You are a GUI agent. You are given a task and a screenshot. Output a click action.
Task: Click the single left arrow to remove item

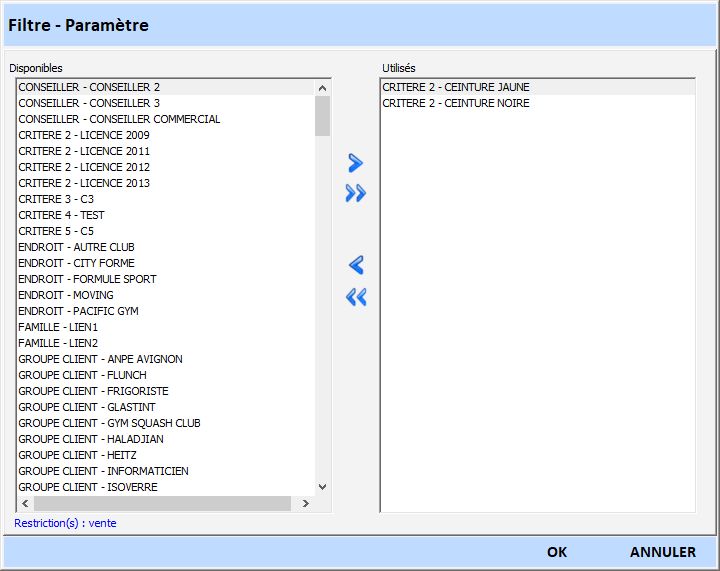[x=355, y=265]
